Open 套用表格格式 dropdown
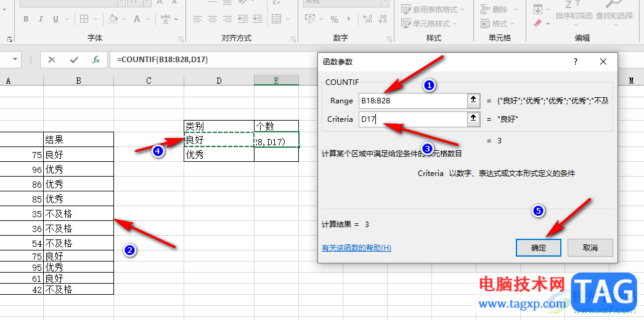644x320 pixels. (433, 9)
